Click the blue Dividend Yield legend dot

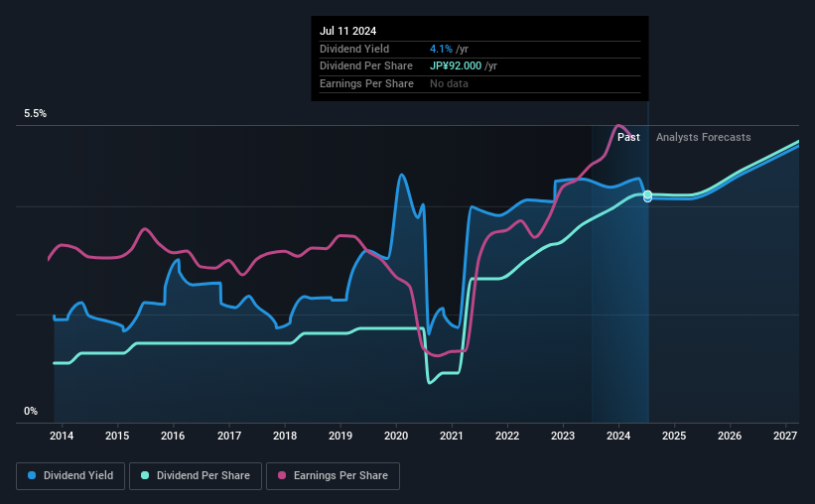tap(32, 475)
